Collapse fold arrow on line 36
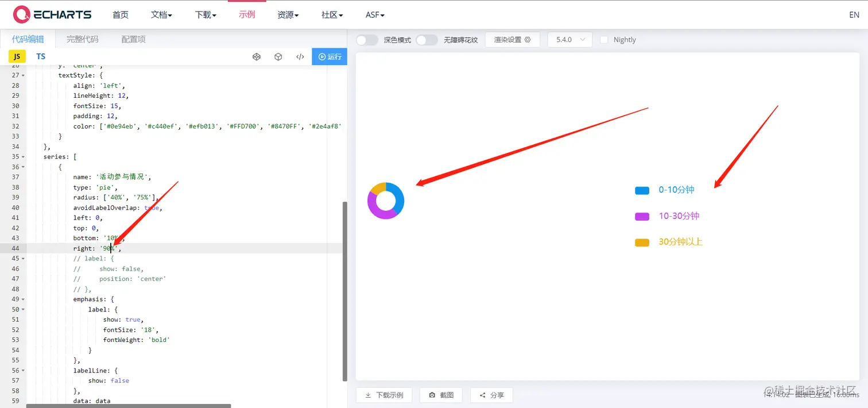Viewport: 868px width, 408px height. tap(23, 167)
